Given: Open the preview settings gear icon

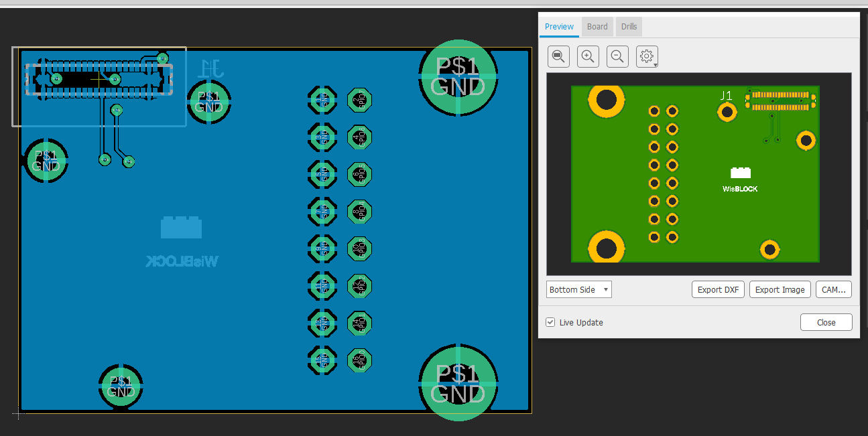Looking at the screenshot, I should pyautogui.click(x=645, y=56).
